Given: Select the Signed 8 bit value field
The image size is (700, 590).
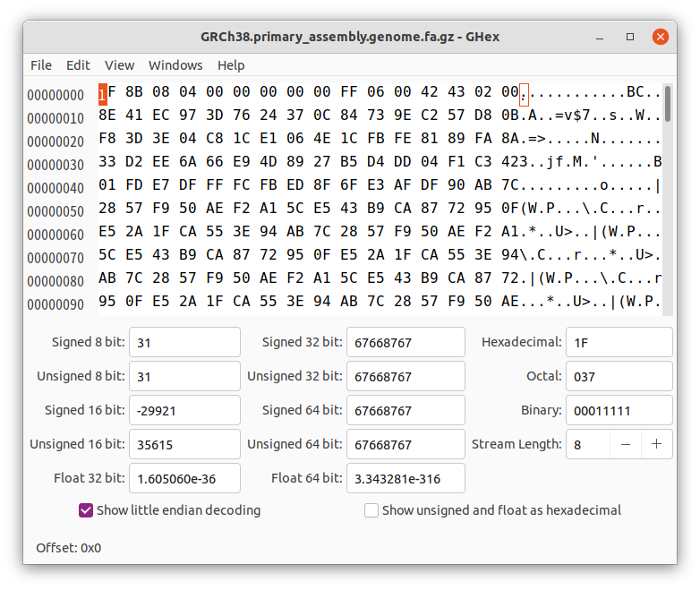Looking at the screenshot, I should [184, 342].
